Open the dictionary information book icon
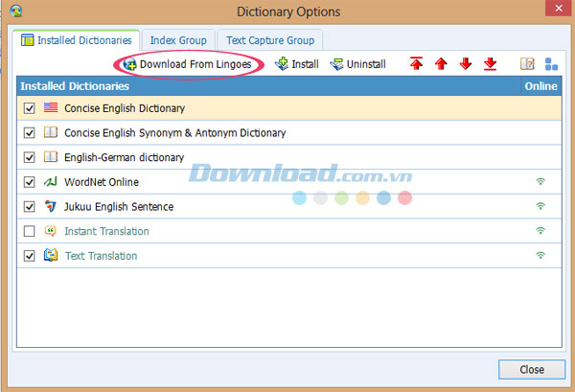The width and height of the screenshot is (575, 392). (526, 64)
